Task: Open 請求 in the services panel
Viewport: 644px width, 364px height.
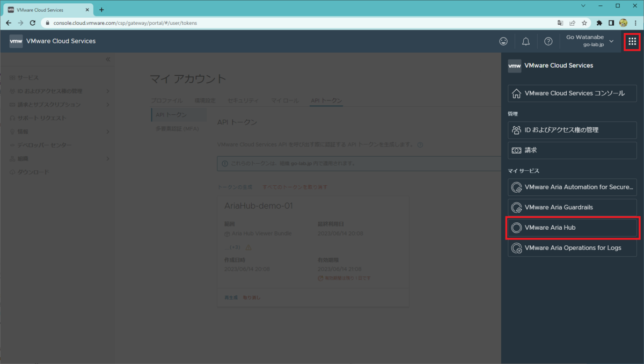Action: 572,150
